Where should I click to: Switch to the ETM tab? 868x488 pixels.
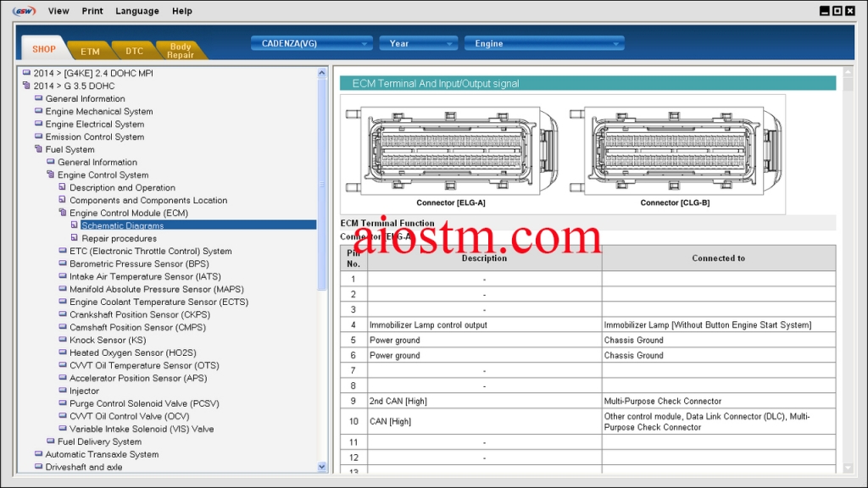pos(90,50)
